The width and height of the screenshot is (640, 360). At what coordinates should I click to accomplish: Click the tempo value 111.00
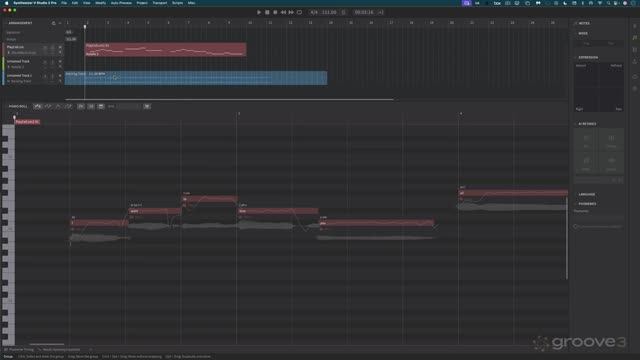pos(329,12)
